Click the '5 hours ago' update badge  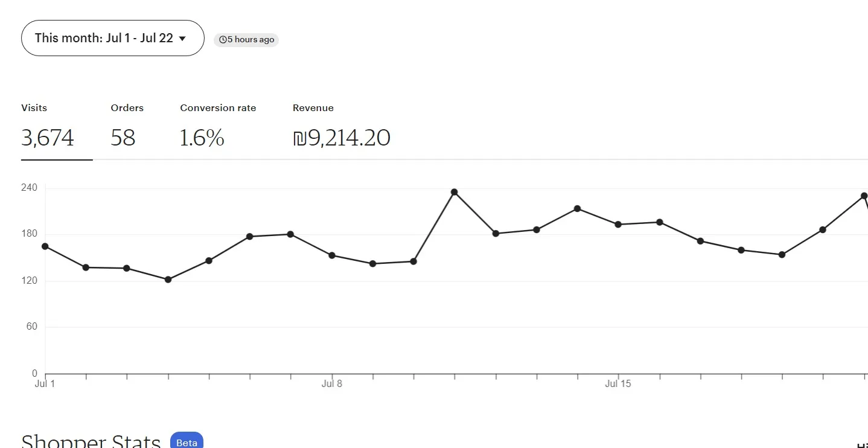[246, 40]
